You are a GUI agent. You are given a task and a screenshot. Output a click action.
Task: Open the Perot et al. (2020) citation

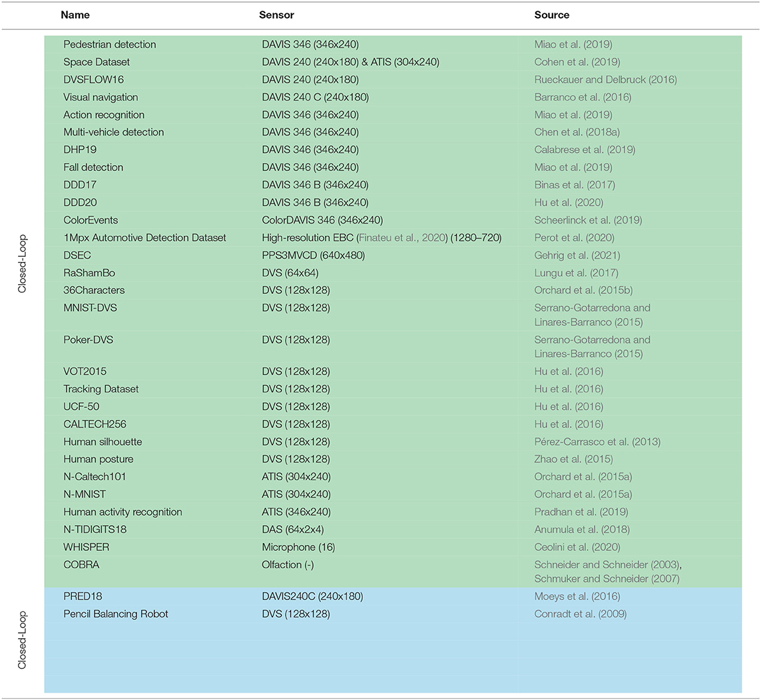click(574, 238)
